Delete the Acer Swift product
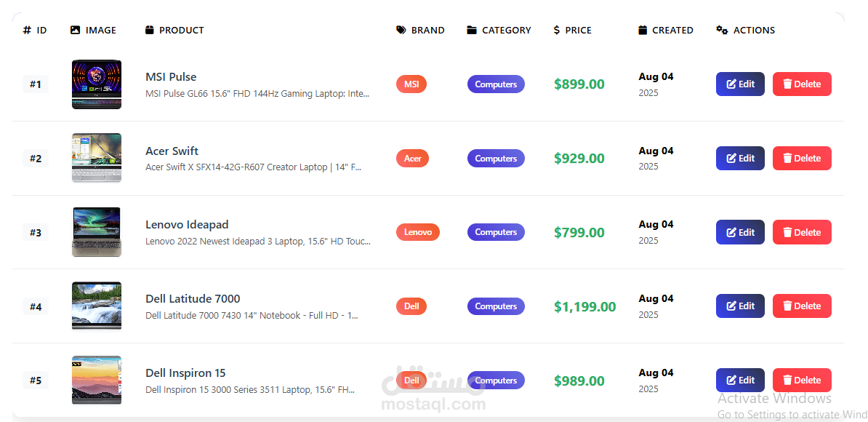The width and height of the screenshot is (868, 422). click(802, 159)
